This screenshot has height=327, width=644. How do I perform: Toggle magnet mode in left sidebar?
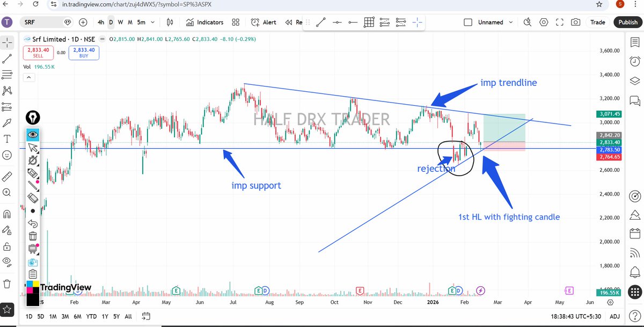click(7, 214)
